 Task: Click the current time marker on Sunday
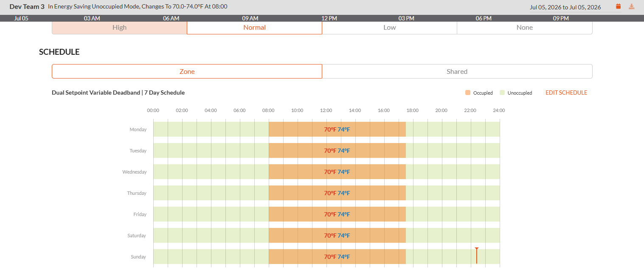tap(477, 256)
